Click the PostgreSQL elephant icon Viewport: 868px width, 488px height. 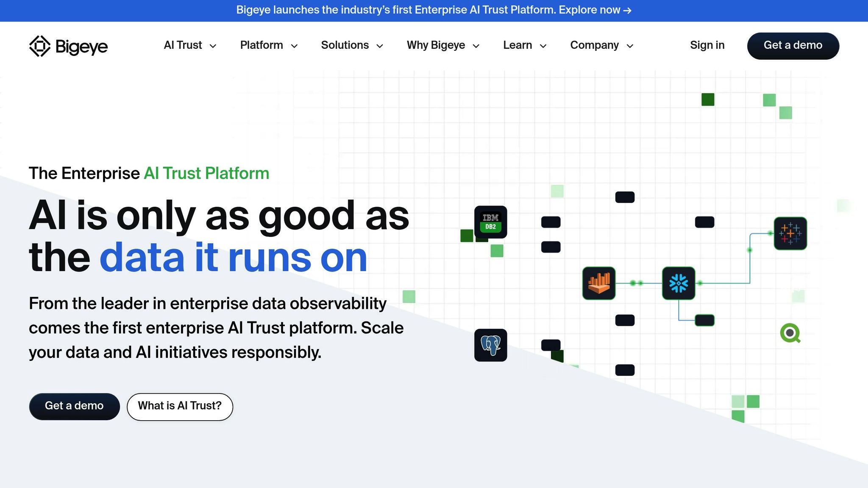point(490,345)
